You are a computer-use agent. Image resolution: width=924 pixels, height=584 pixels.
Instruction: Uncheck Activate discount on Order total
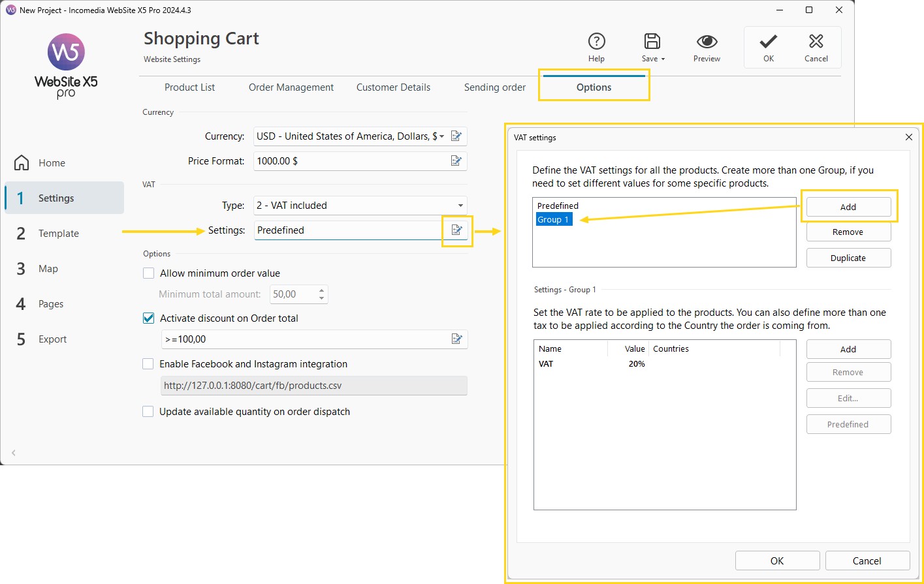149,318
